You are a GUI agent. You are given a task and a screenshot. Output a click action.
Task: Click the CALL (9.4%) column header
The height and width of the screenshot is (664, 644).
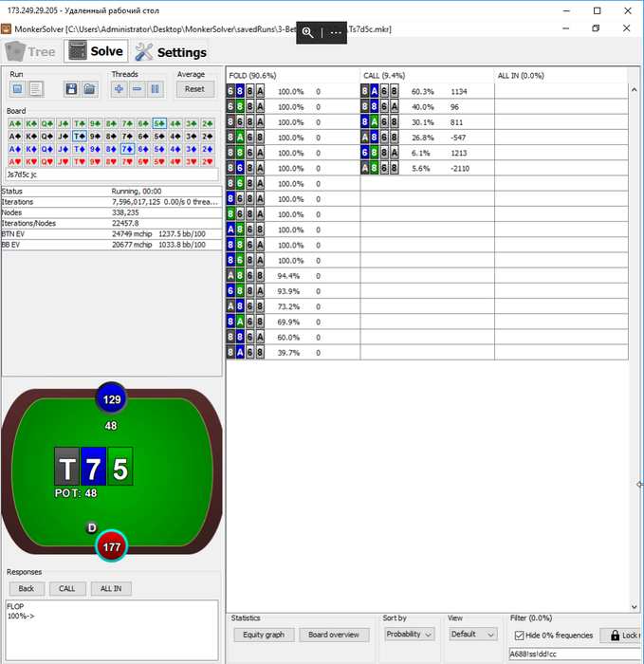point(427,76)
